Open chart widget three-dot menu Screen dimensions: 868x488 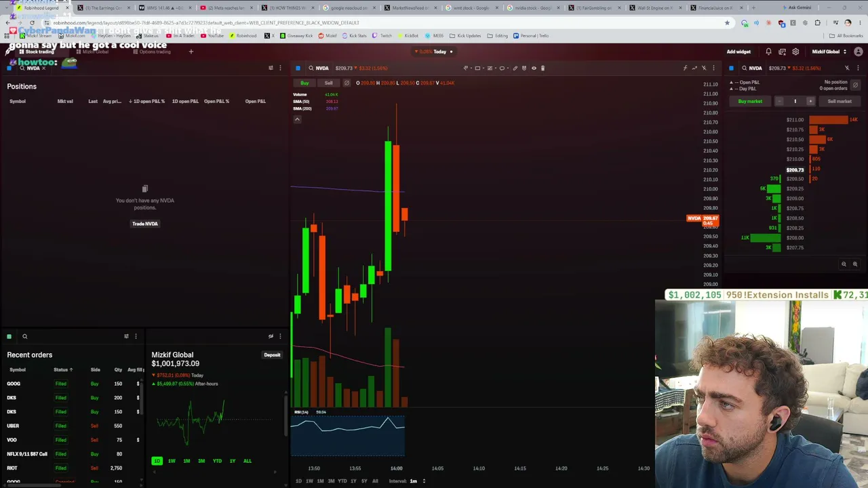(713, 68)
